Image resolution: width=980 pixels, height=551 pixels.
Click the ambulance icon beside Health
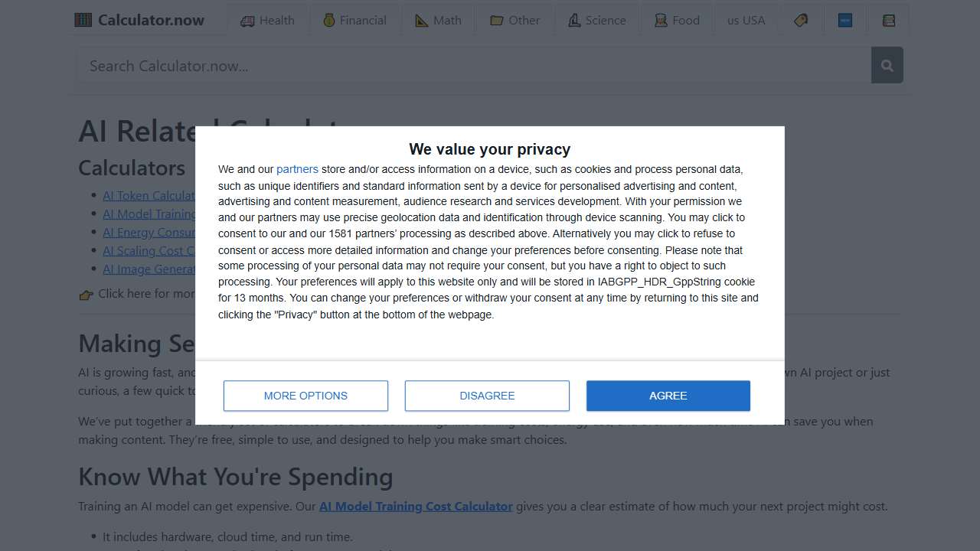click(247, 21)
